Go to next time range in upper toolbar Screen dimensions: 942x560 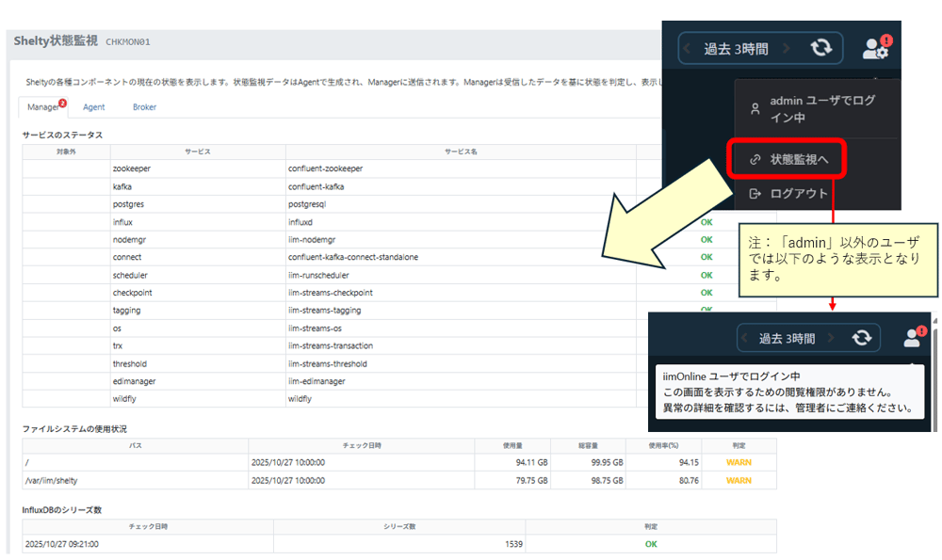click(787, 48)
